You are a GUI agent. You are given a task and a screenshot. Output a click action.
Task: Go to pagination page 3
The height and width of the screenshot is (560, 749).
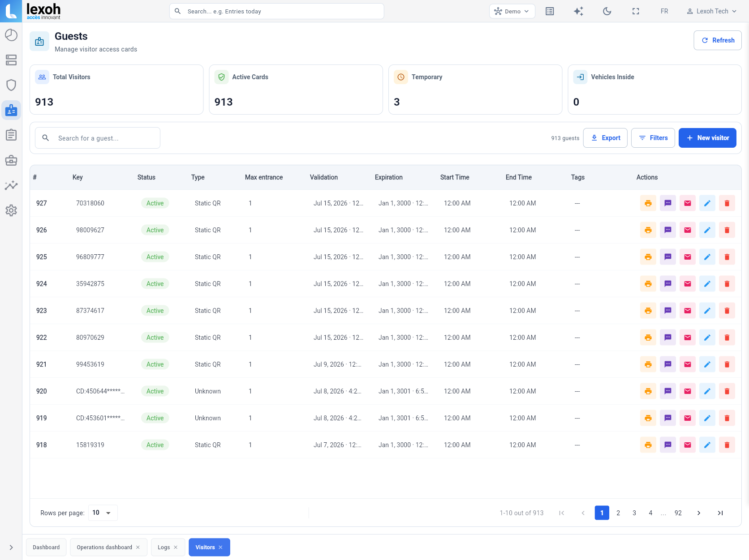634,513
